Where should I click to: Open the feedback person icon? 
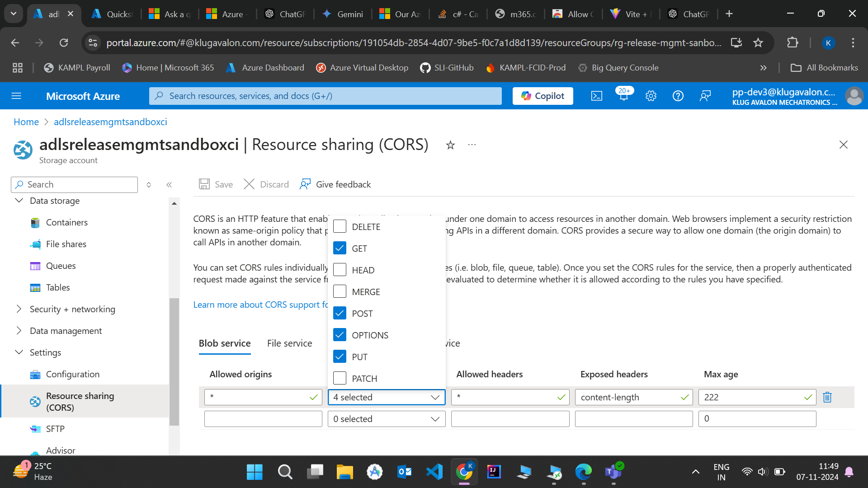click(x=706, y=96)
